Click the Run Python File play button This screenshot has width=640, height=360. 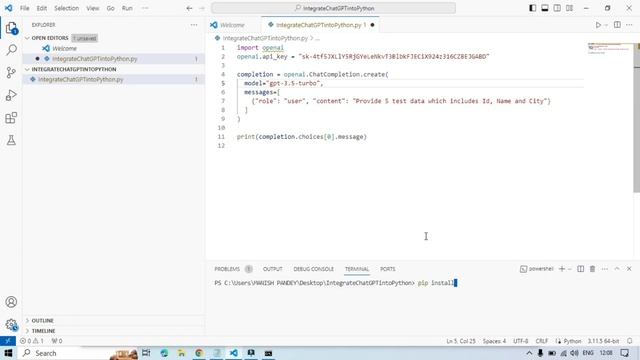tap(598, 25)
